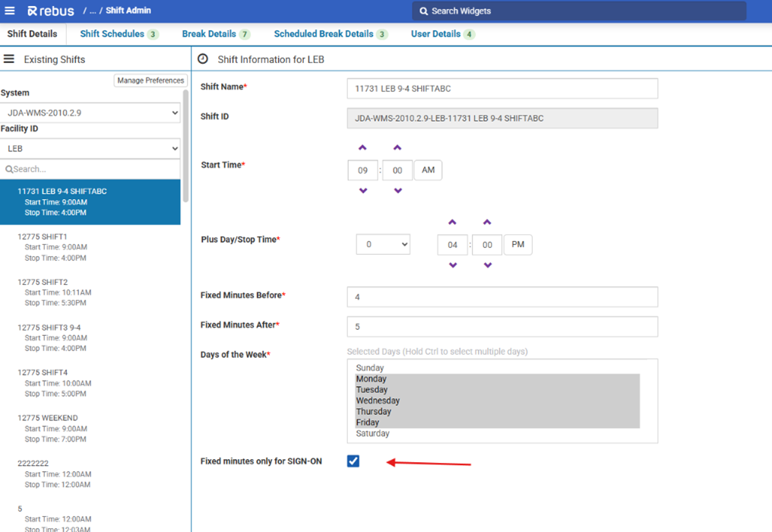Toggle Start Time AM period button
Screen dimensions: 772x532
point(428,170)
